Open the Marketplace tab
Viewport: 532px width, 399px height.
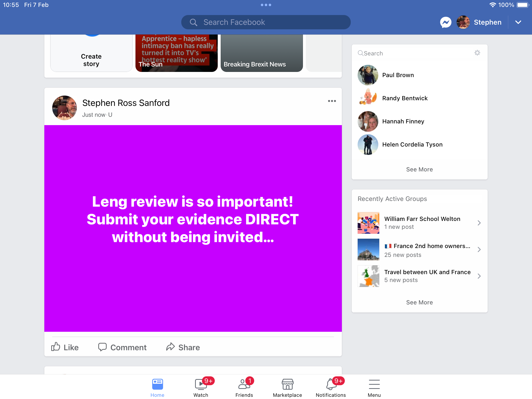pos(287,388)
